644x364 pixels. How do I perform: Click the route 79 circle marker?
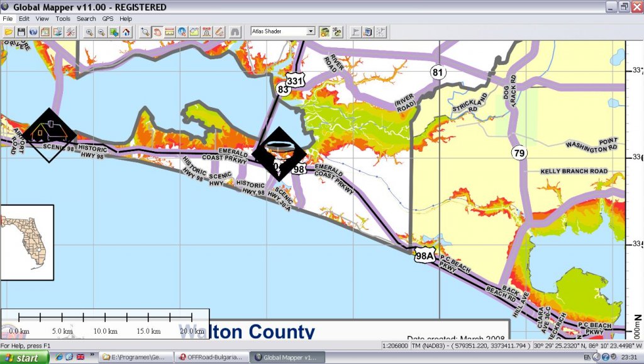pyautogui.click(x=519, y=153)
